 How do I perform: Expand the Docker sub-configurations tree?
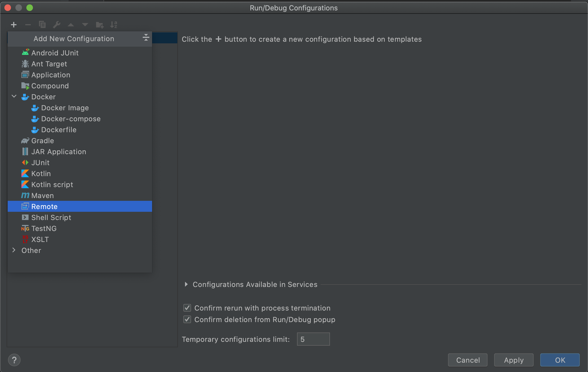point(15,96)
